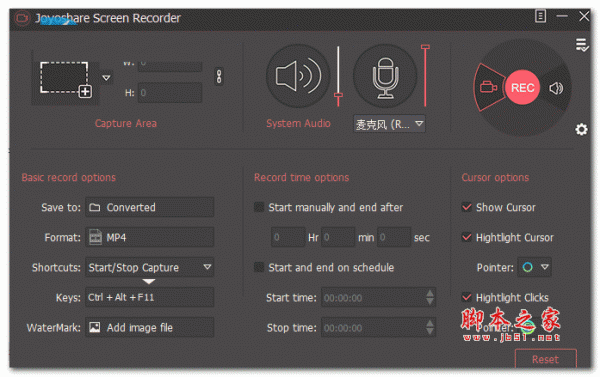Toggle the System Audio speaker icon
Screen dimensions: 600x377
(298, 76)
